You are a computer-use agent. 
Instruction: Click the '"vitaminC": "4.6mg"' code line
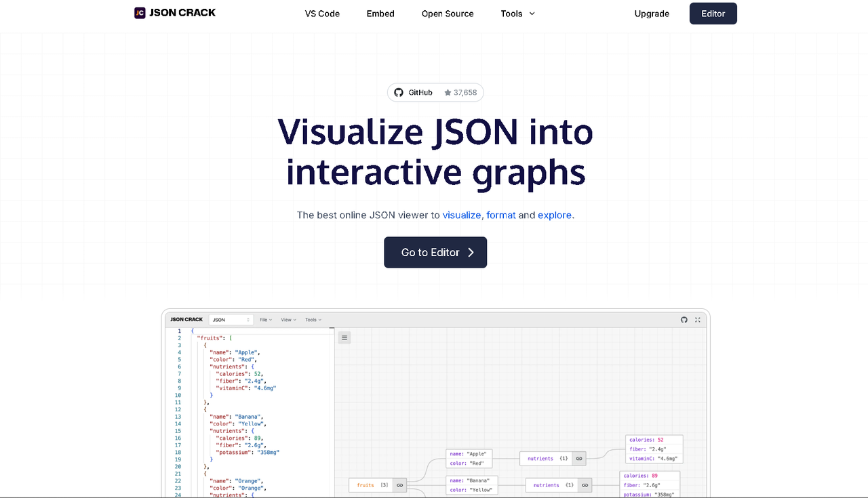(x=245, y=388)
